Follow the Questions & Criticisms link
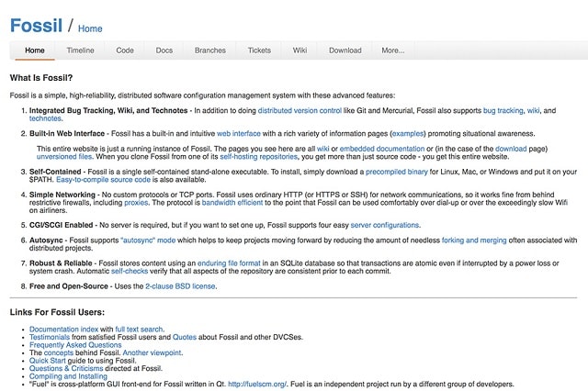588x391 pixels. pyautogui.click(x=66, y=369)
